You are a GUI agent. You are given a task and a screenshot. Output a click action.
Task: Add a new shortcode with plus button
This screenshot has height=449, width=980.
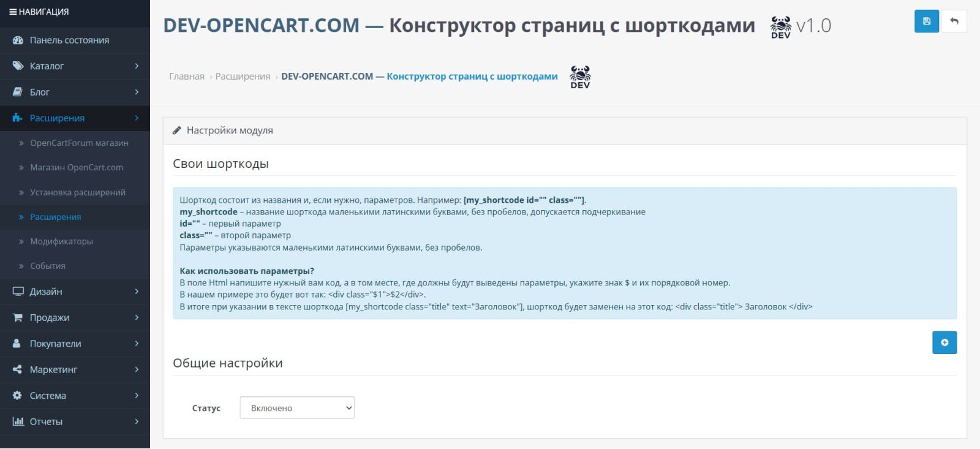[x=944, y=342]
